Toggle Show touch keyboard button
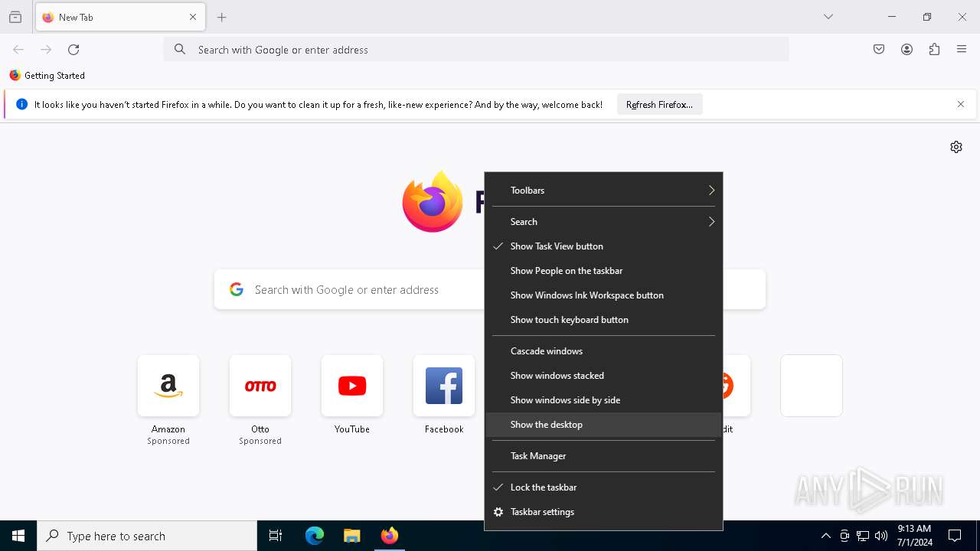980x551 pixels. (x=603, y=320)
